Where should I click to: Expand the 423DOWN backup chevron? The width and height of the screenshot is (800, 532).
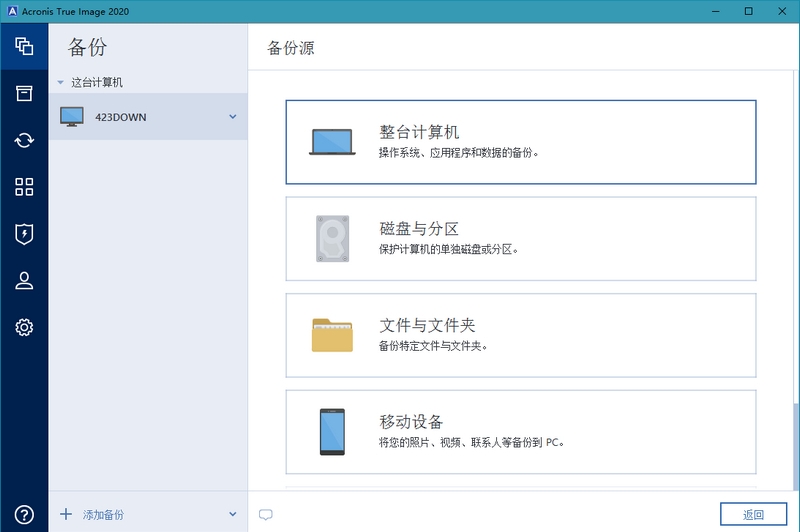pos(233,117)
